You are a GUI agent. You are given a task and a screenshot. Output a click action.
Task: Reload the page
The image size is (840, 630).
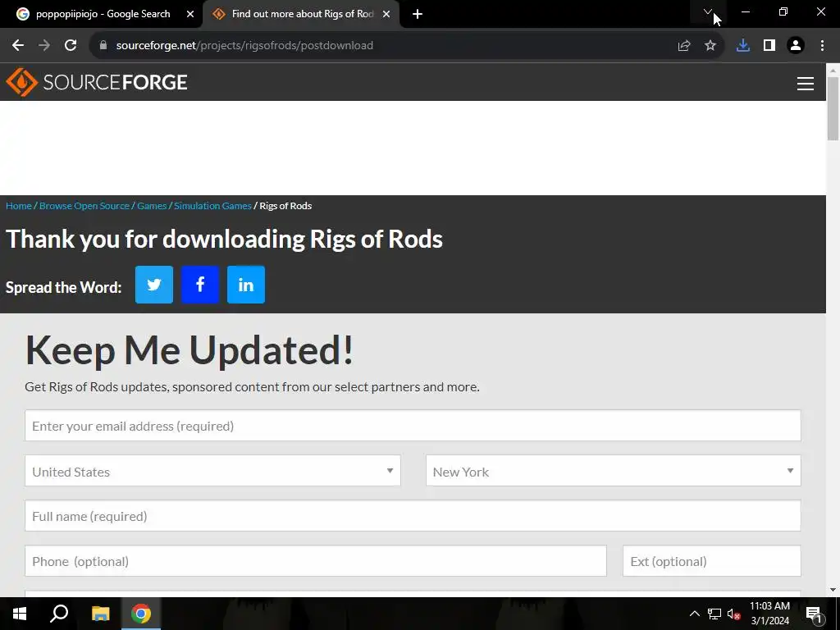[71, 46]
